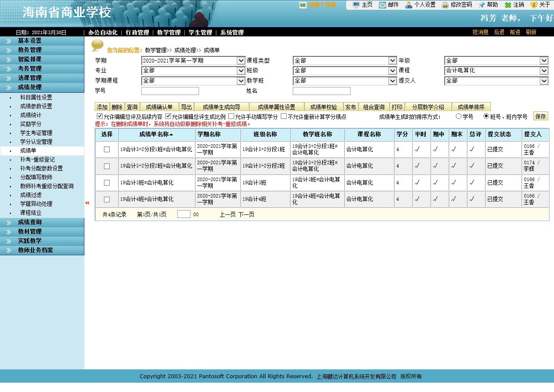This screenshot has width=554, height=392.
Task: Open the 课程类型 dropdown
Action: 345,60
